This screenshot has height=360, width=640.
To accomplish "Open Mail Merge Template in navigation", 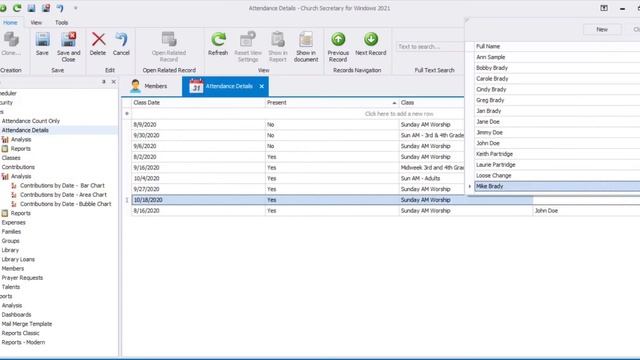I will pos(27,324).
